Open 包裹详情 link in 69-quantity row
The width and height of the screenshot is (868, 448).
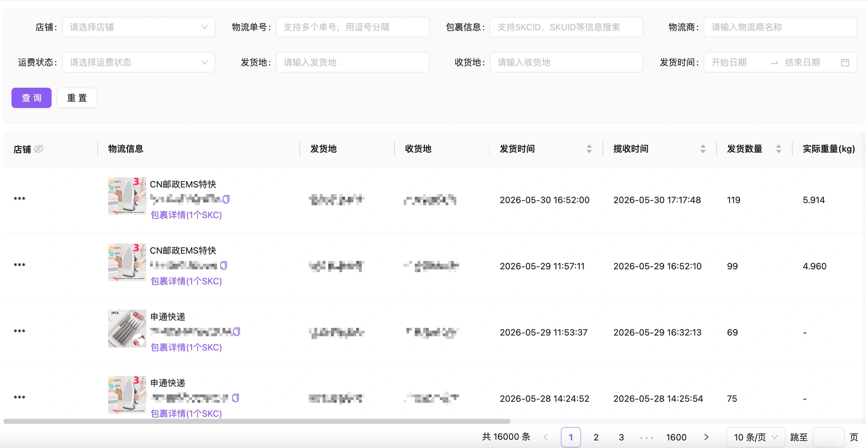coord(186,347)
